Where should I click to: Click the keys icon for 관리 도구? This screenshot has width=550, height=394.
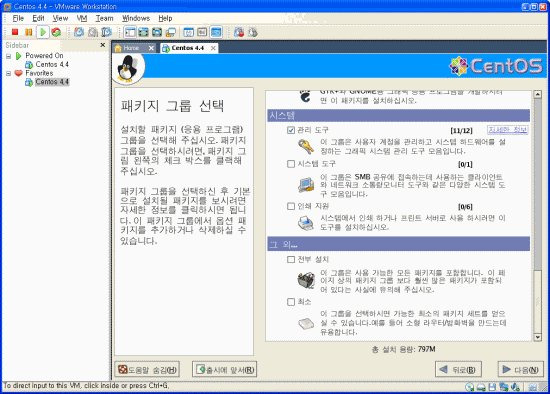[x=306, y=146]
